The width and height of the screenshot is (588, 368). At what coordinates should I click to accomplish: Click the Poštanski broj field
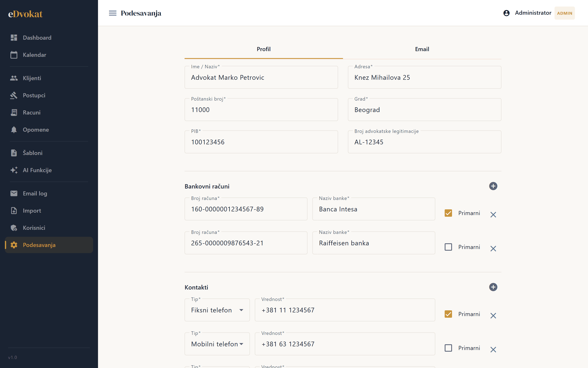tap(261, 110)
